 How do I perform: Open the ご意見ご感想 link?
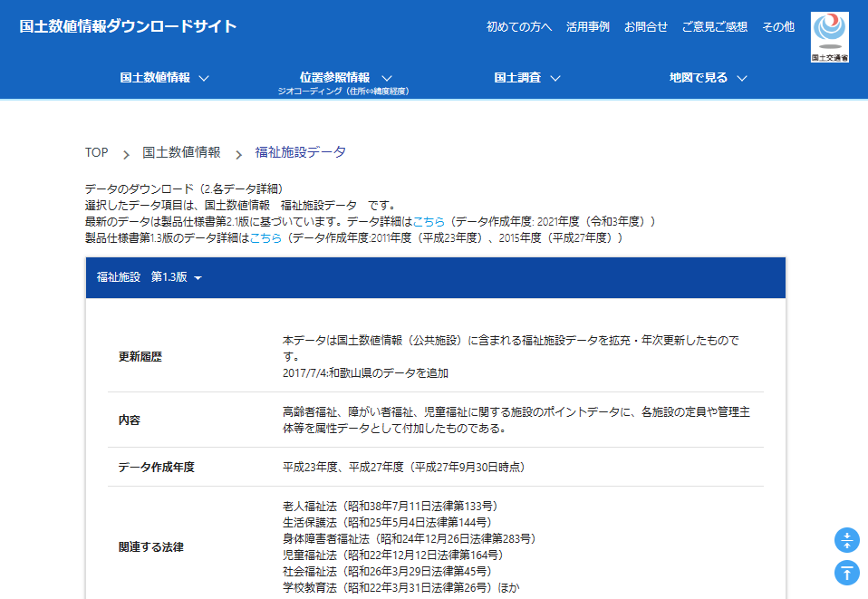coord(714,26)
